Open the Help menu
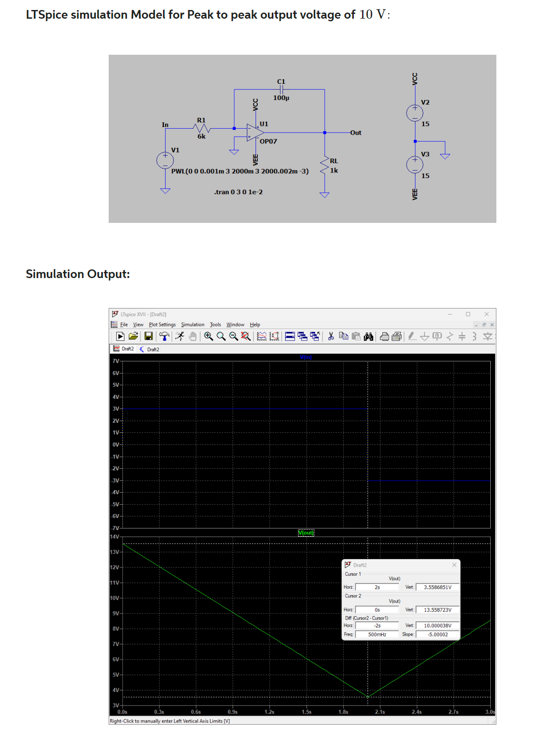 click(x=255, y=325)
